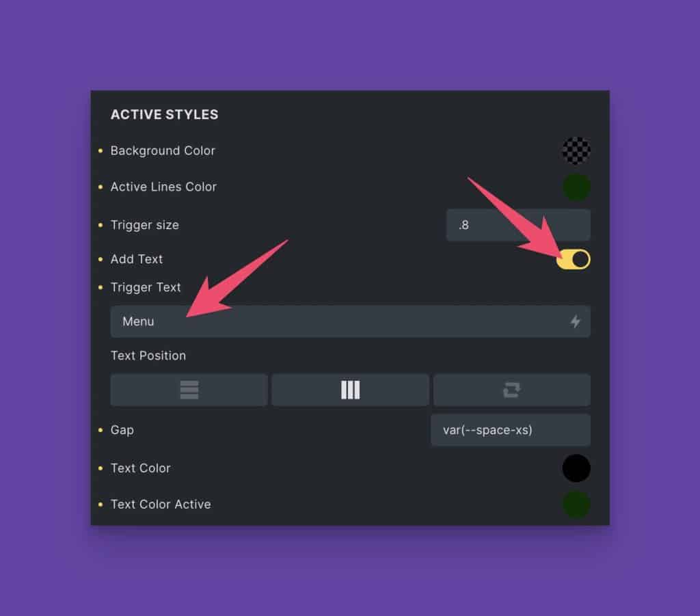Select the stacked rows text position icon
The height and width of the screenshot is (616, 700).
(x=189, y=390)
